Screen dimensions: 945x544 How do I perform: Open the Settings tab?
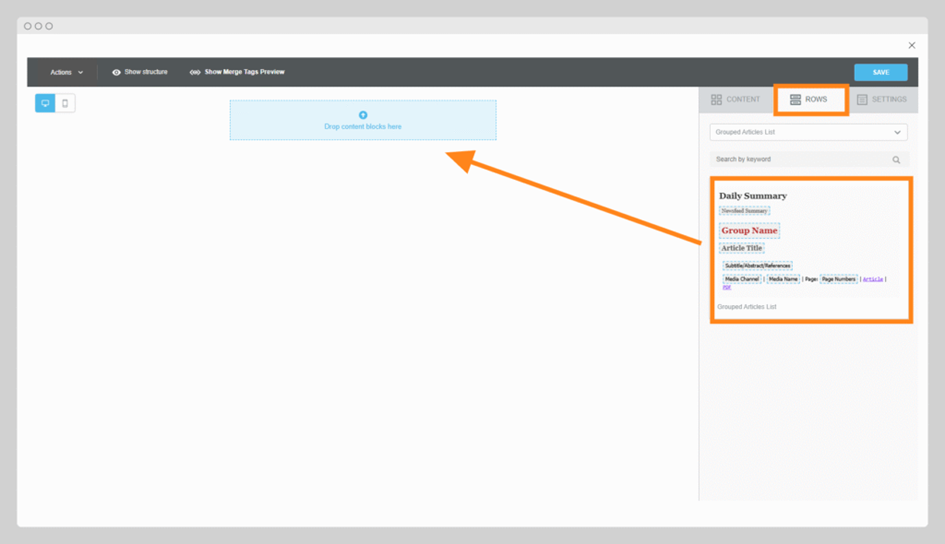(x=881, y=100)
